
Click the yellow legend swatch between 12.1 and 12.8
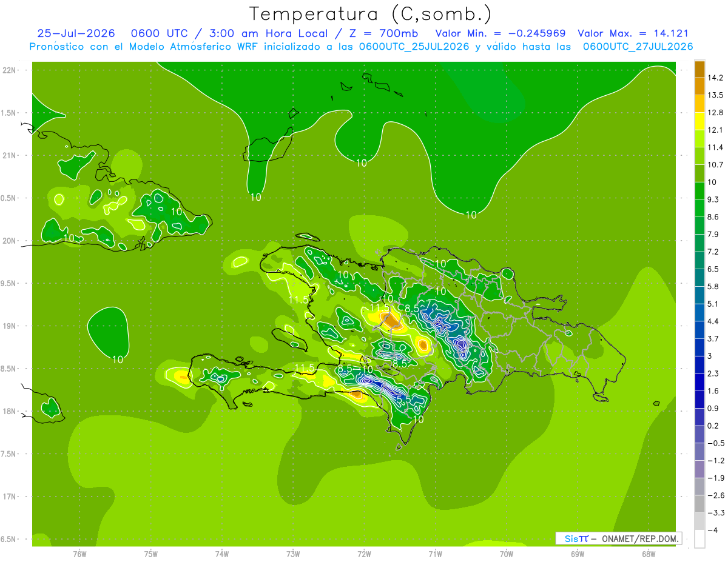[x=699, y=121]
